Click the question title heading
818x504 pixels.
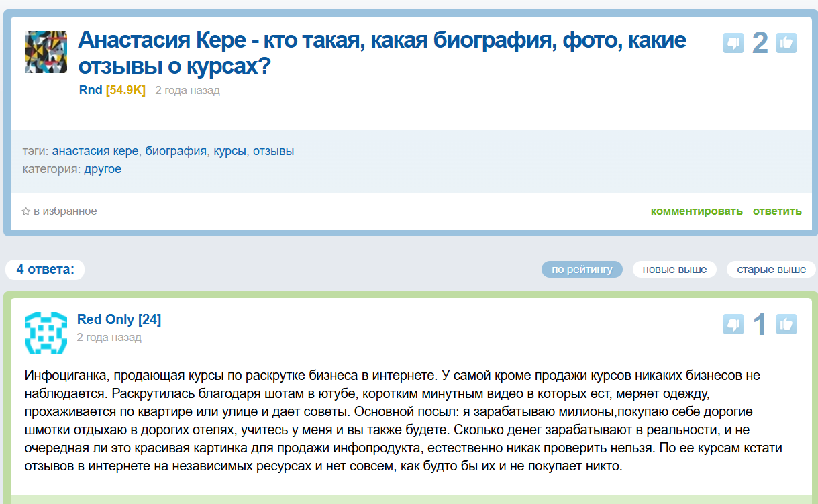382,53
